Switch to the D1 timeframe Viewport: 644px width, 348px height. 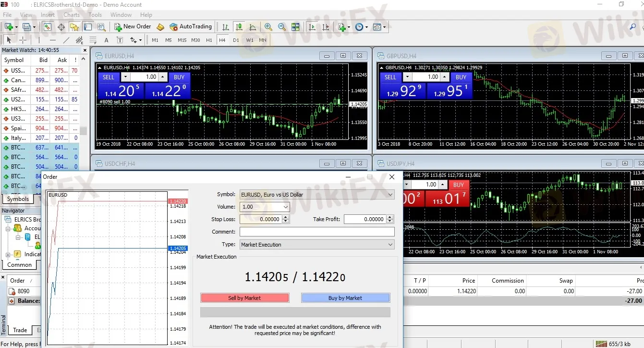click(236, 40)
